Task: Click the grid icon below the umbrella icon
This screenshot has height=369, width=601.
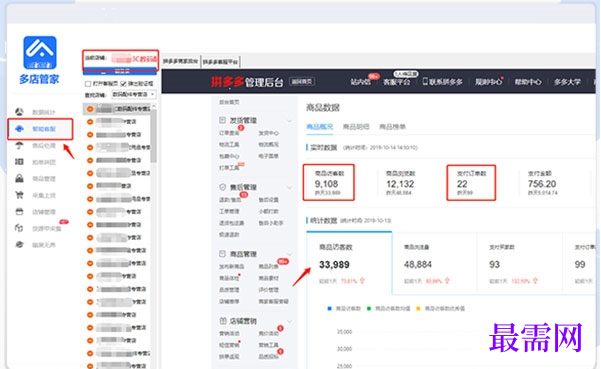Action: (x=19, y=162)
